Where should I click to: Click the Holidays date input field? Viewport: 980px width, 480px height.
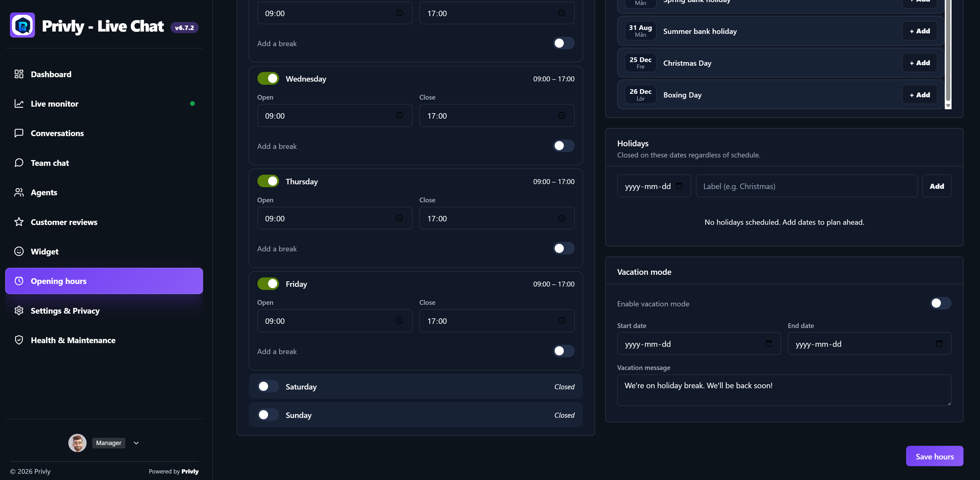click(x=654, y=186)
